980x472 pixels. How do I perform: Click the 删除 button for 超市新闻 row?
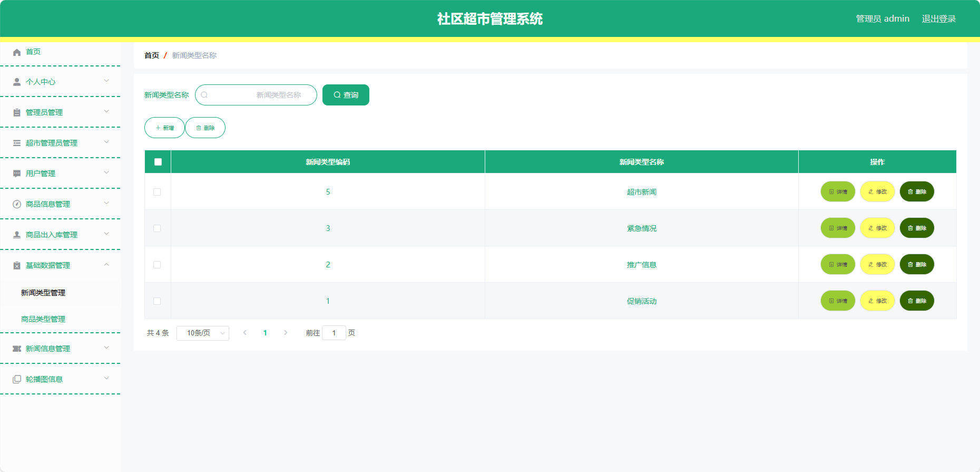(x=917, y=191)
